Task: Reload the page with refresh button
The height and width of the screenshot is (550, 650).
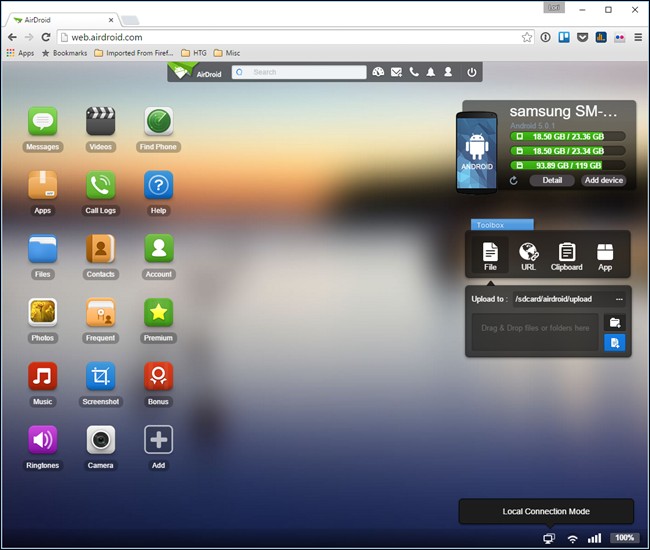Action: 46,37
